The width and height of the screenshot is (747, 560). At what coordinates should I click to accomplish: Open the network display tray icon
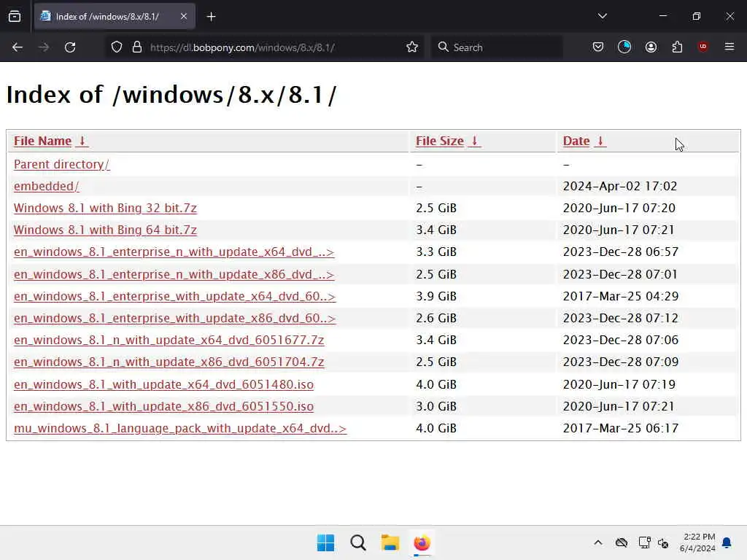point(645,542)
